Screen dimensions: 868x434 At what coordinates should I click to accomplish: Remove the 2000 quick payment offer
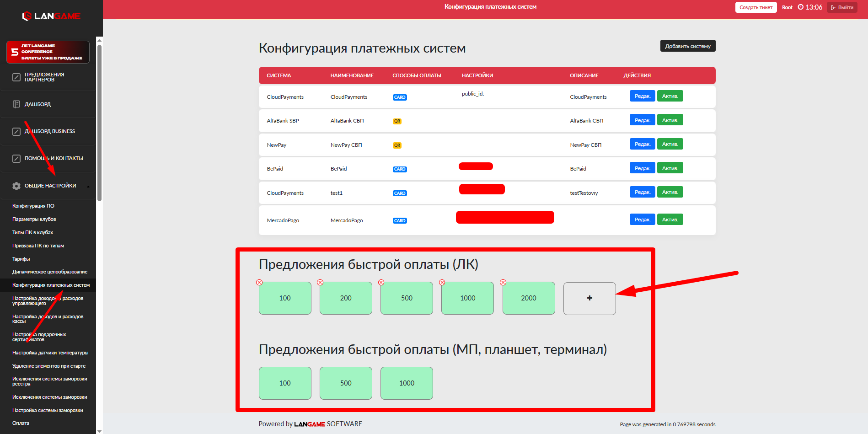(503, 283)
